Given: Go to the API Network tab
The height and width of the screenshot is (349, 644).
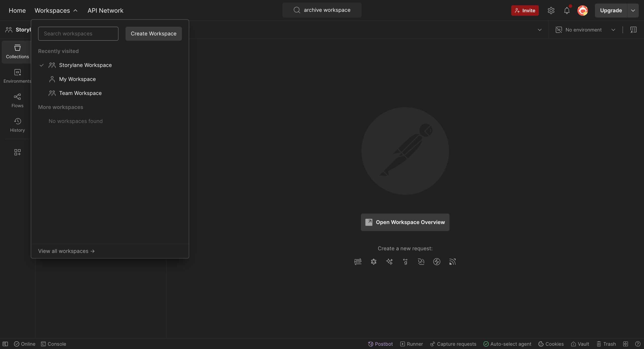Looking at the screenshot, I should point(105,10).
